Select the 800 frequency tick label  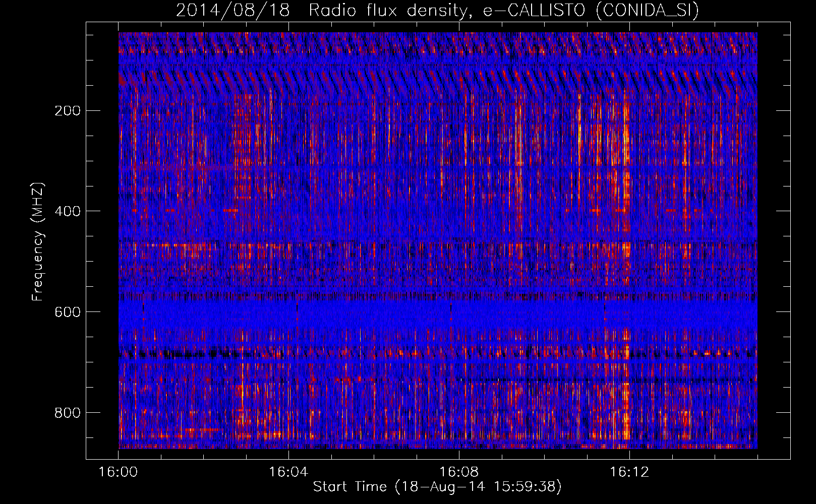click(68, 413)
